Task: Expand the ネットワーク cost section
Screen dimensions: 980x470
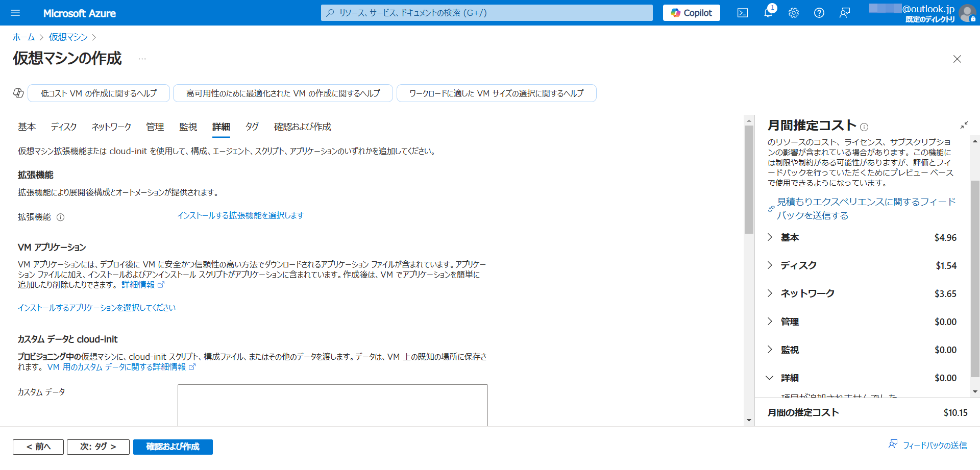Action: tap(770, 293)
